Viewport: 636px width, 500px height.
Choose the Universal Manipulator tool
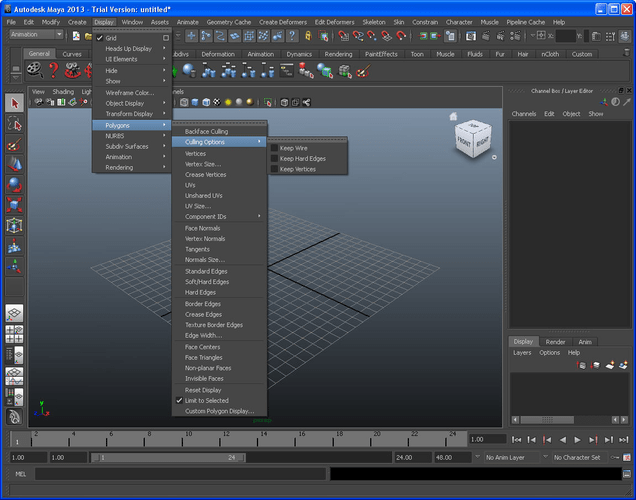coord(15,225)
